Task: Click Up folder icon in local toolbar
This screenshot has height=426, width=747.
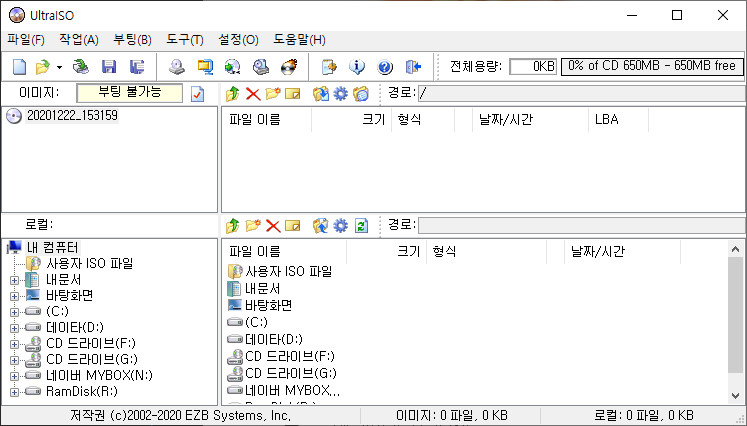Action: [232, 225]
